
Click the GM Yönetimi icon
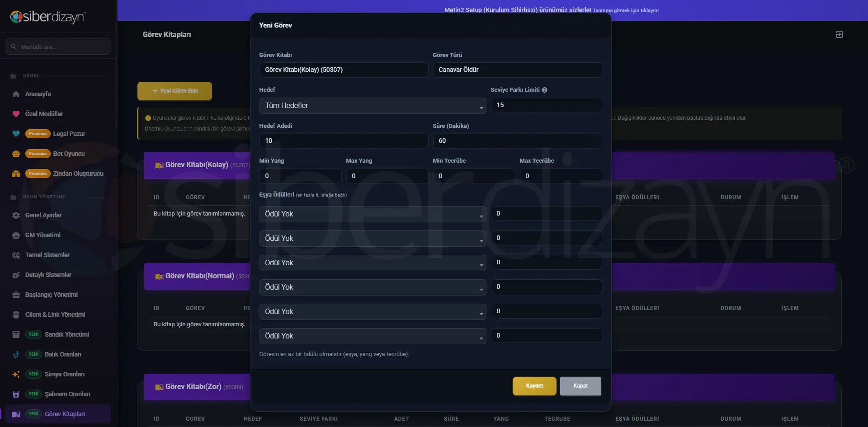[x=16, y=235]
